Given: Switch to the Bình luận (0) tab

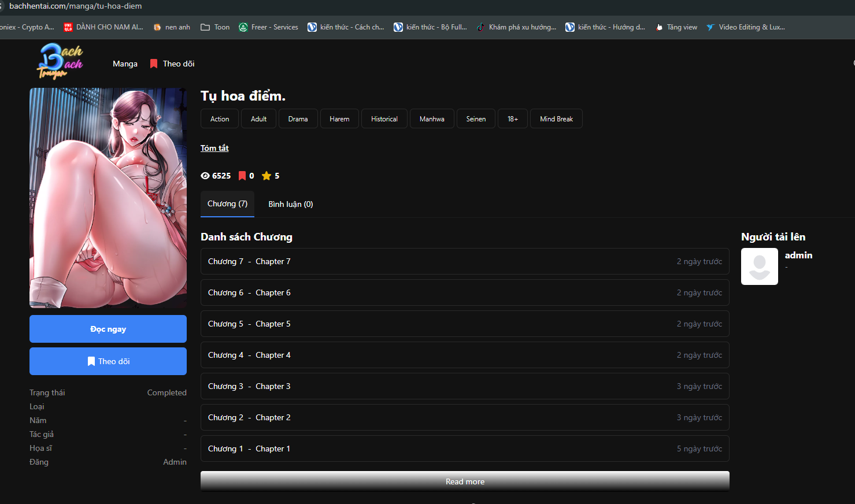Looking at the screenshot, I should coord(290,204).
